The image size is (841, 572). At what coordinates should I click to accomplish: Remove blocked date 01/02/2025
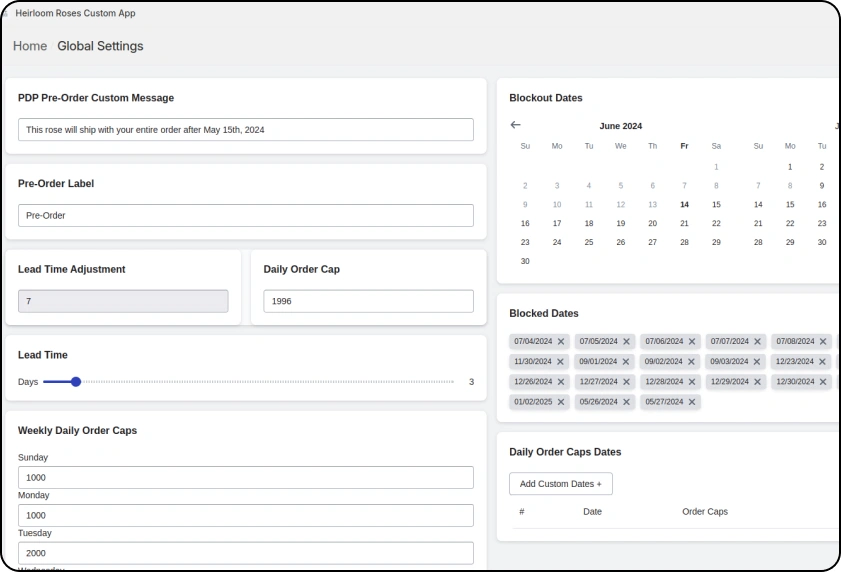pyautogui.click(x=561, y=402)
